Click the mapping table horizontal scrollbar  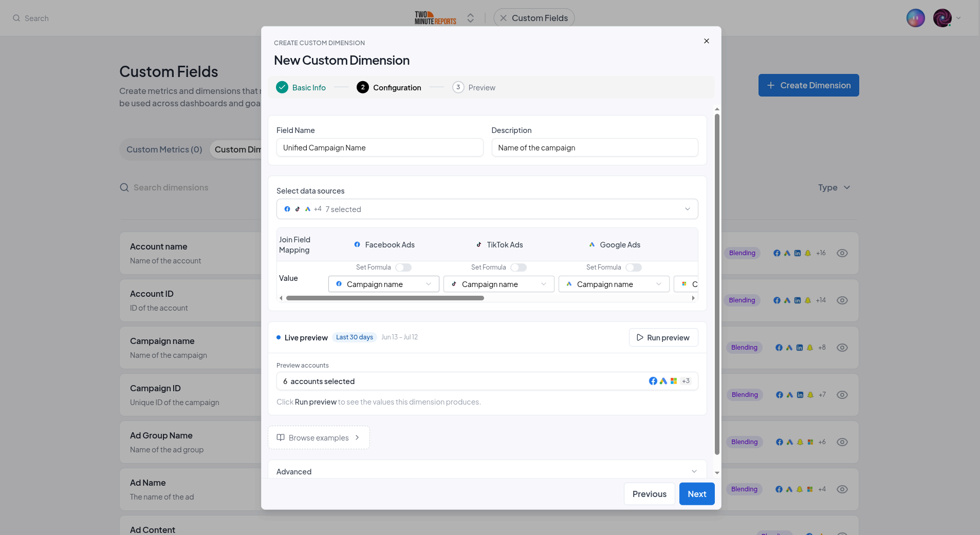coord(385,298)
